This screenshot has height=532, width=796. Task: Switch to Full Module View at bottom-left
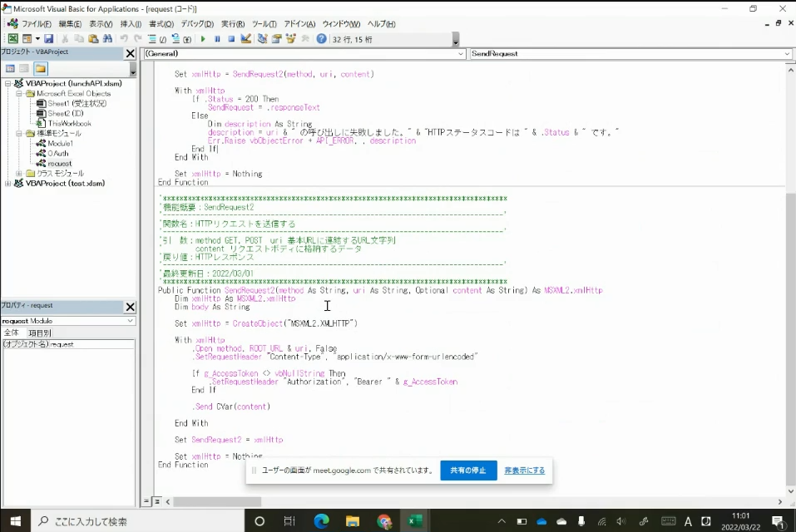coord(156,501)
